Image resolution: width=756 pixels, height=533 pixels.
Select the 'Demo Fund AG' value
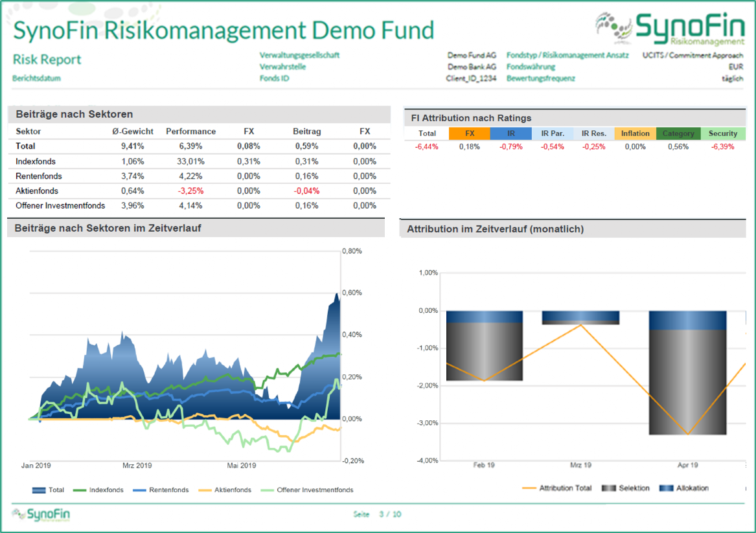pos(472,55)
